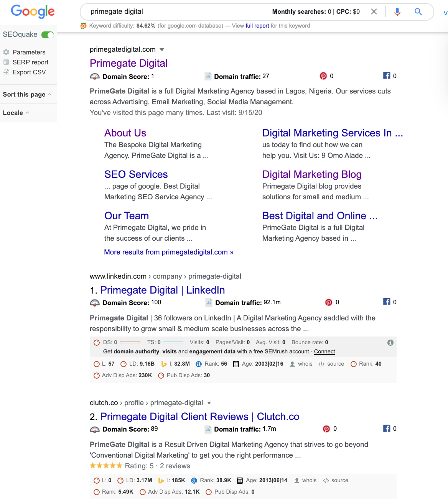Click the info icon in the SEMrush bar
The height and width of the screenshot is (499, 448).
coord(390,343)
